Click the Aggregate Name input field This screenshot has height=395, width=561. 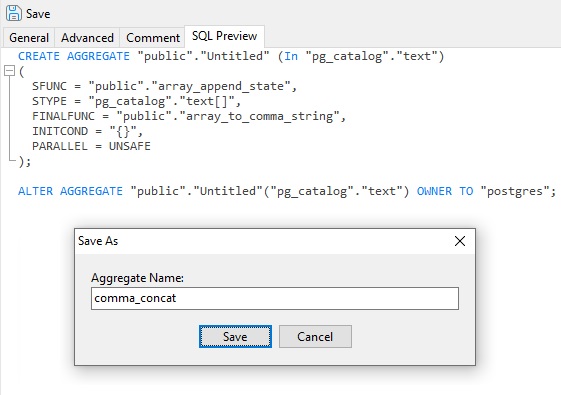(x=275, y=298)
